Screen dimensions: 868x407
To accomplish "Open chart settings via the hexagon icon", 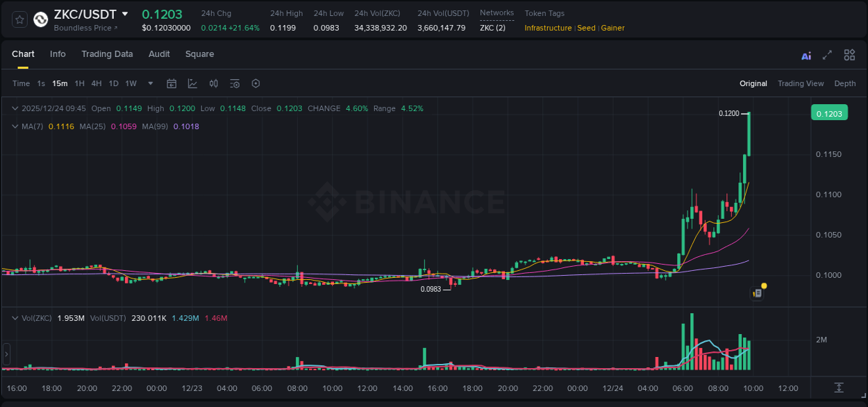I will (x=256, y=83).
